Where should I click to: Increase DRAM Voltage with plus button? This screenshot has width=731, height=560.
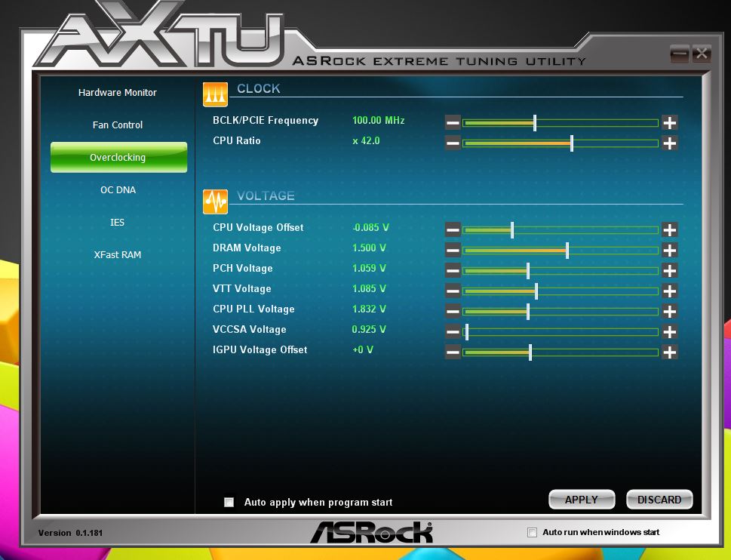(669, 250)
